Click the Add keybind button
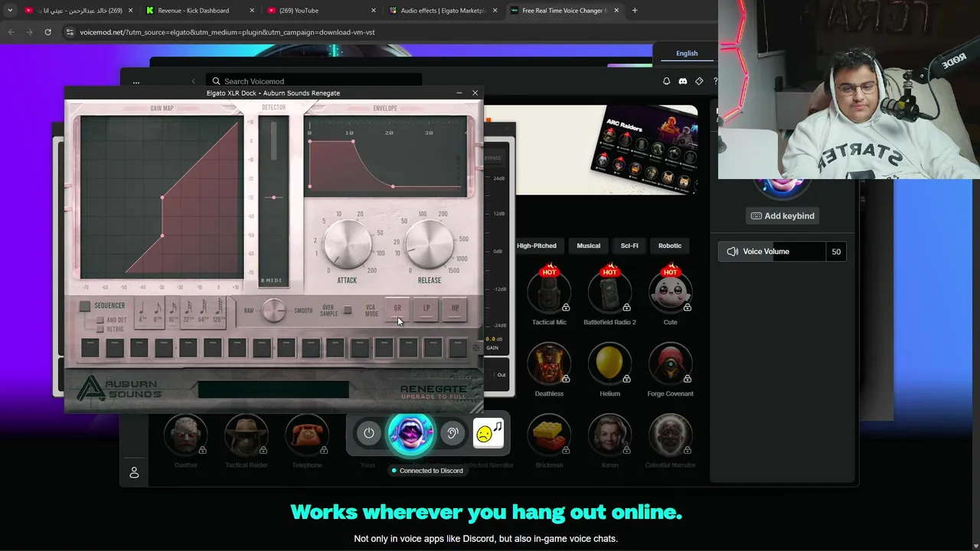 coord(782,216)
